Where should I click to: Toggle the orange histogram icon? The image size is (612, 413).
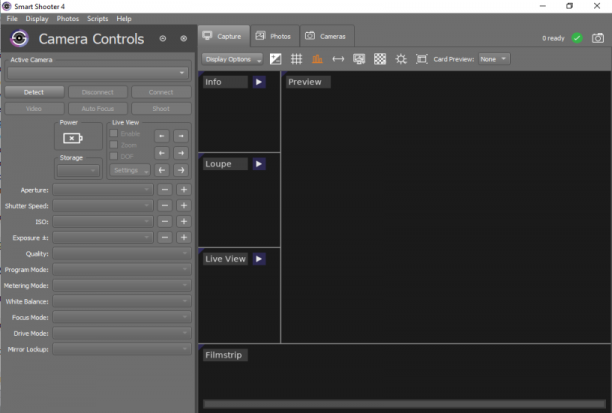(x=317, y=59)
